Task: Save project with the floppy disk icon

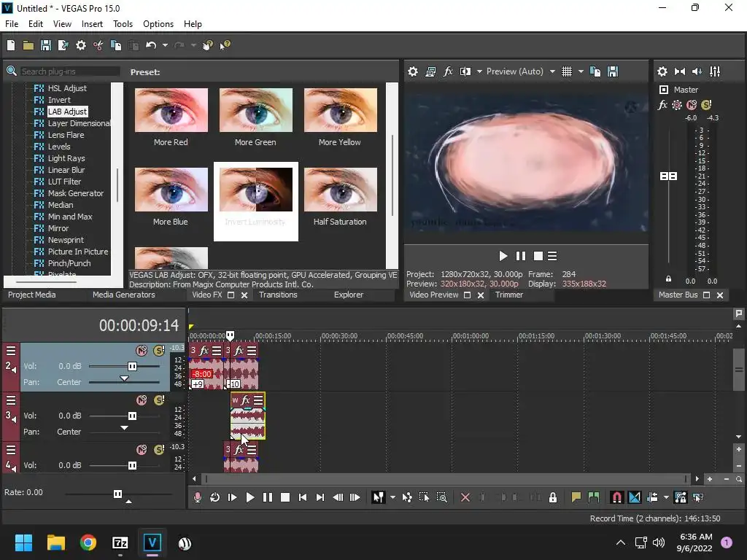Action: 46,45
